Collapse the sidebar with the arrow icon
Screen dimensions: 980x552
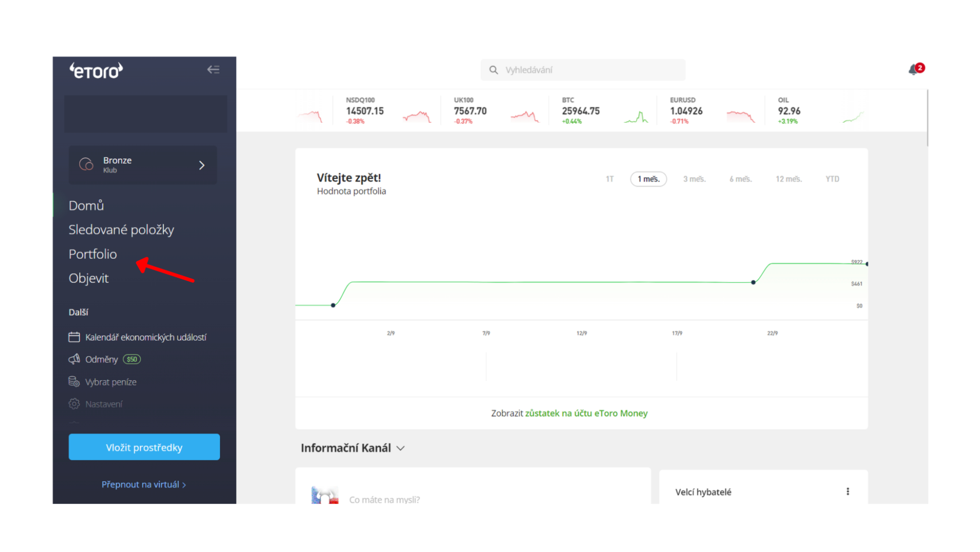213,70
